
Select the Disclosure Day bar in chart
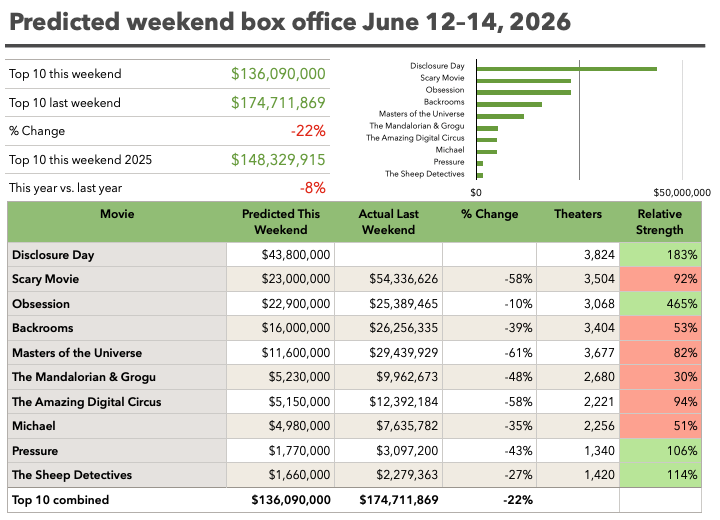click(567, 69)
